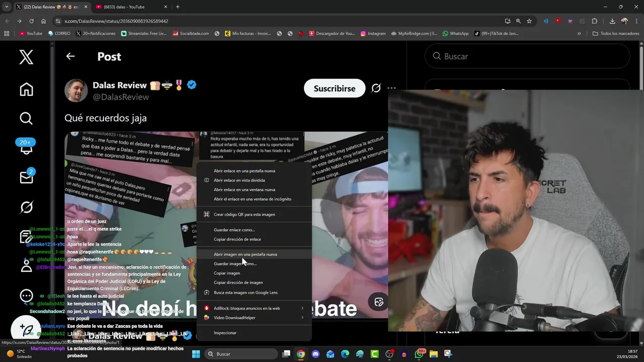644x362 pixels.
Task: Choose Busca esta imagen con Google Lens
Action: [x=246, y=293]
